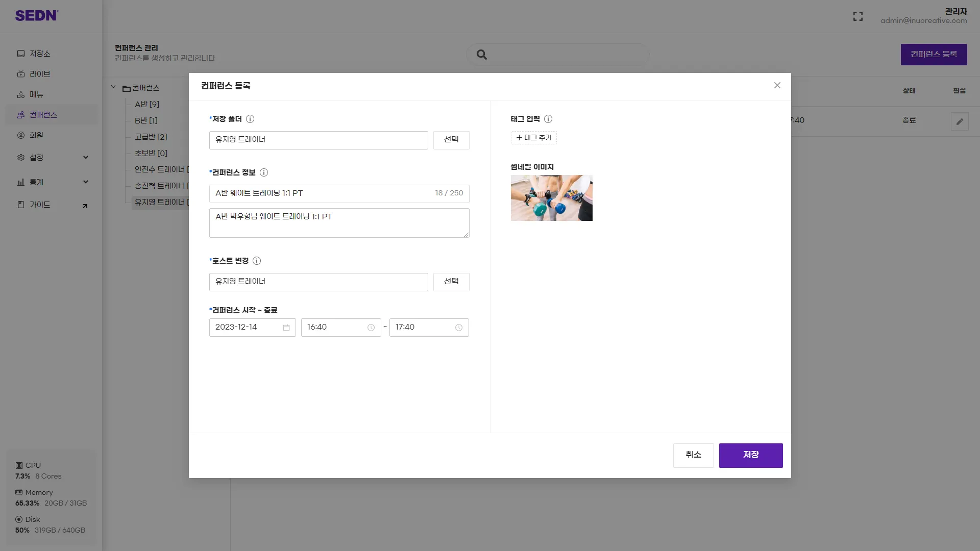Viewport: 980px width, 551px height.
Task: Add a tag with 태그 추가
Action: click(534, 138)
